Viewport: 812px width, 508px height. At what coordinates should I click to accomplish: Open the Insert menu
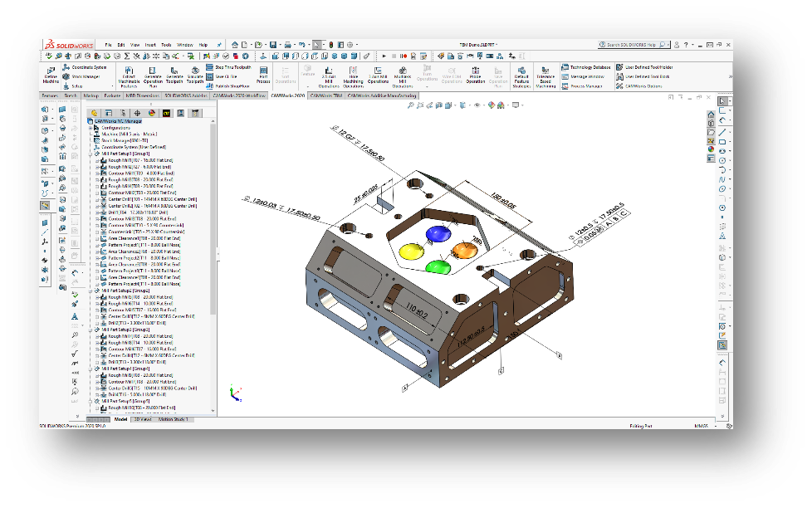click(150, 45)
